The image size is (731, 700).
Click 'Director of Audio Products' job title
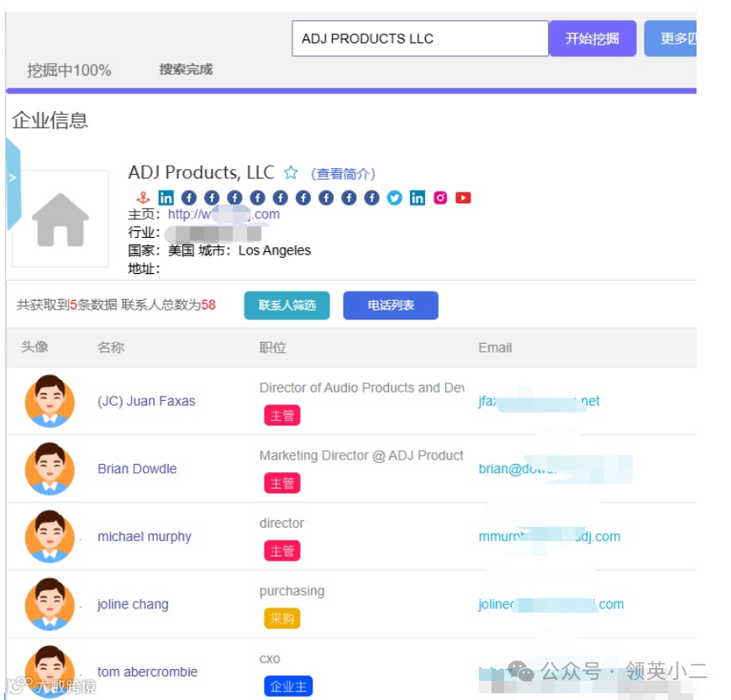362,387
